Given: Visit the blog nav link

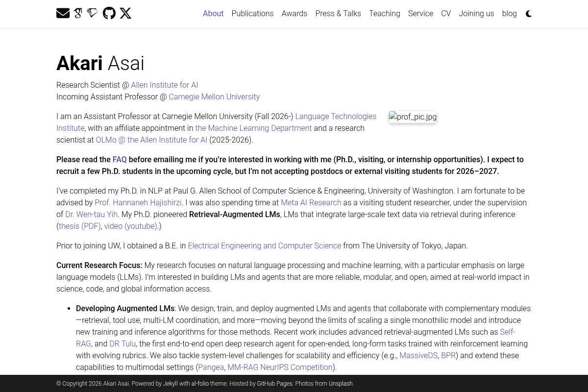Looking at the screenshot, I should [x=509, y=14].
